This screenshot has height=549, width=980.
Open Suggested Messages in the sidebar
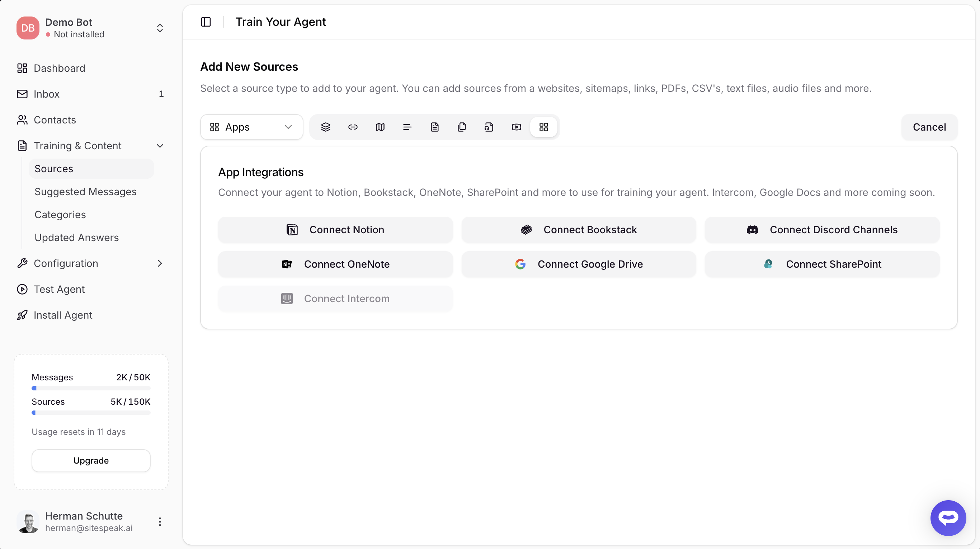(86, 192)
